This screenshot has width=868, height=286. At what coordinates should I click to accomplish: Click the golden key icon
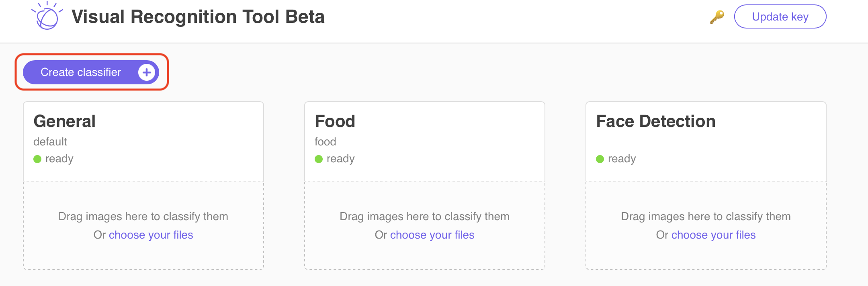coord(717,17)
